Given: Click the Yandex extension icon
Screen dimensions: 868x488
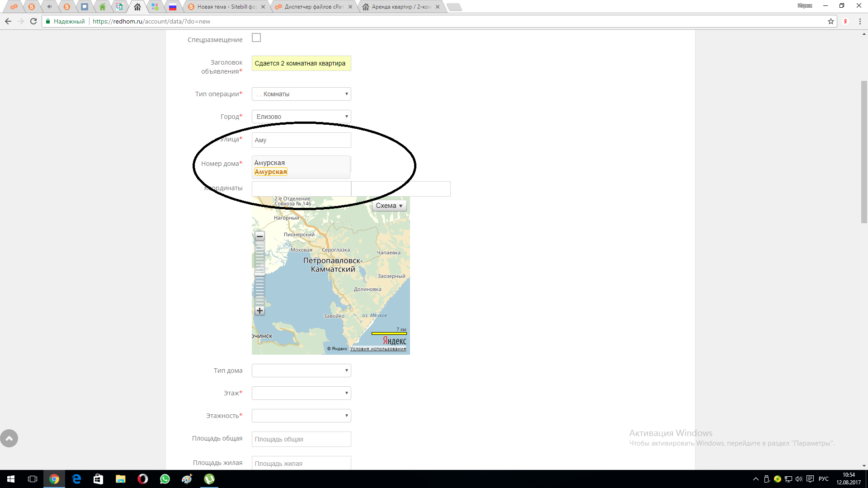Looking at the screenshot, I should pyautogui.click(x=845, y=21).
